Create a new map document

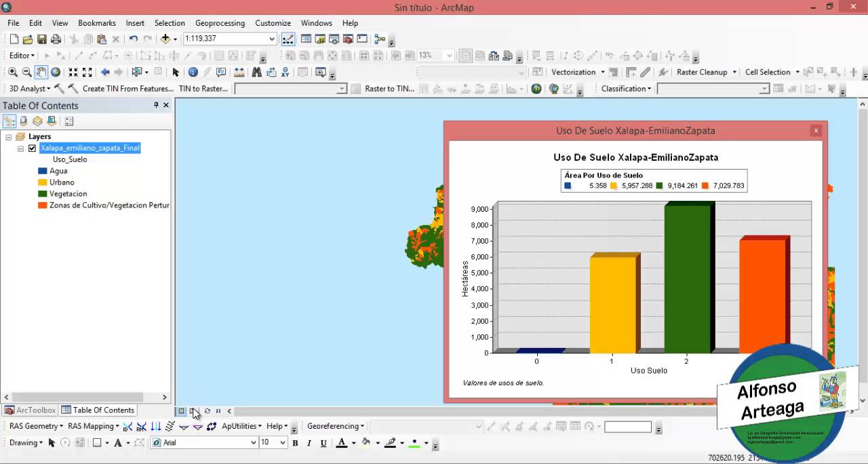click(x=14, y=39)
